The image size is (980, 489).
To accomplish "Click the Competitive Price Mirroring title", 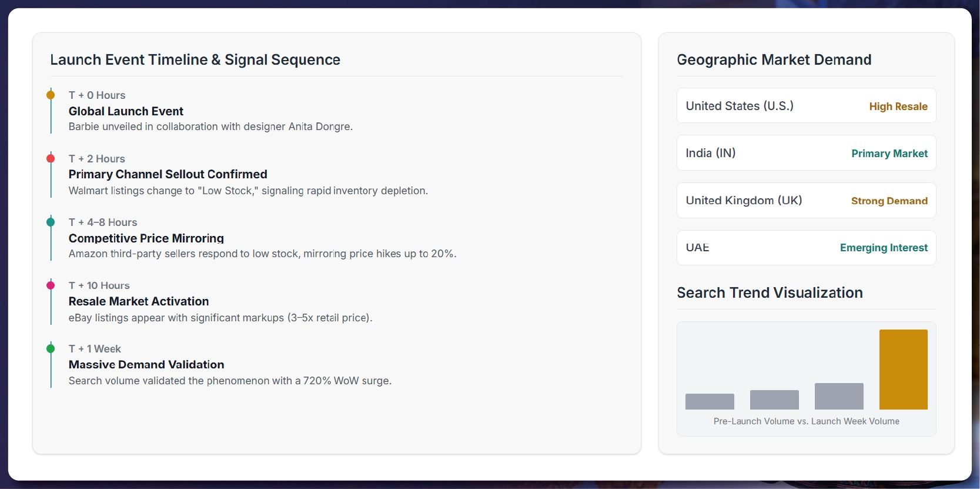I will pos(146,238).
